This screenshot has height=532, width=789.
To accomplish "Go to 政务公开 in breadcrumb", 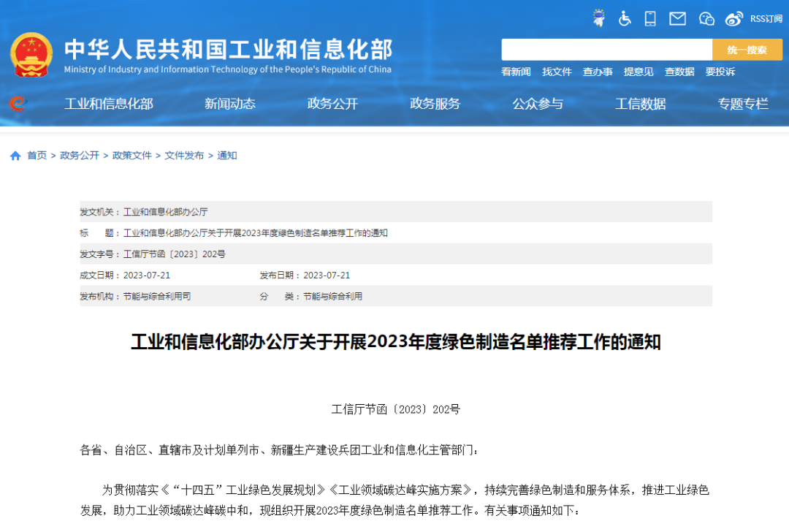I will [80, 156].
